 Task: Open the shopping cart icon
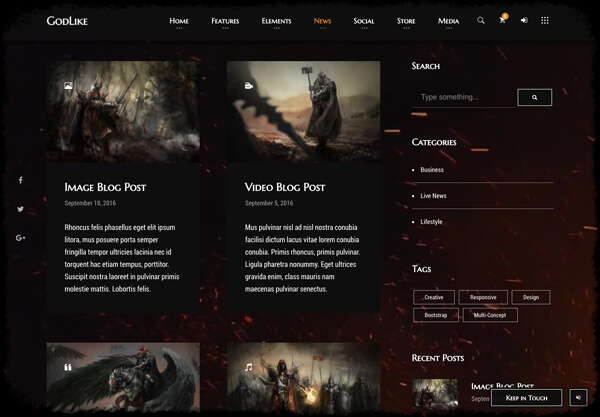pos(502,20)
